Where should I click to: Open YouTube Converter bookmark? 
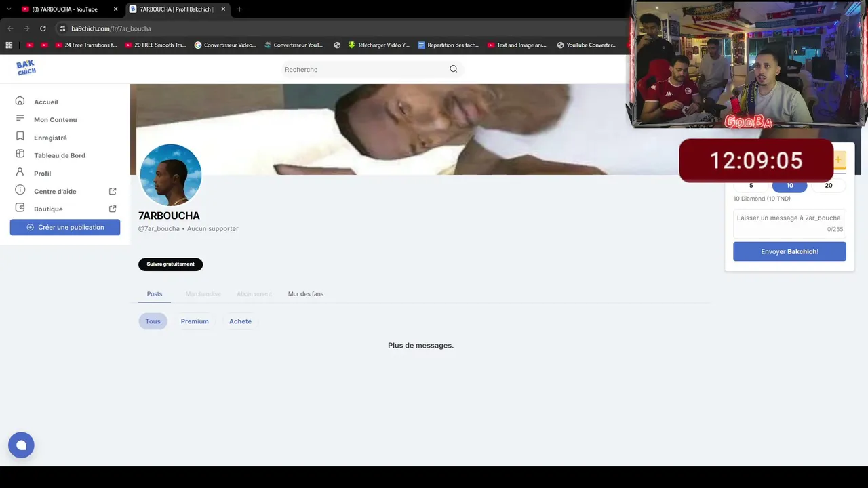tap(587, 45)
